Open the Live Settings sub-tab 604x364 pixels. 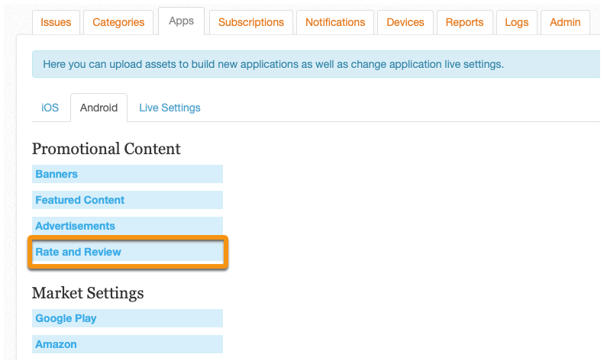[170, 108]
